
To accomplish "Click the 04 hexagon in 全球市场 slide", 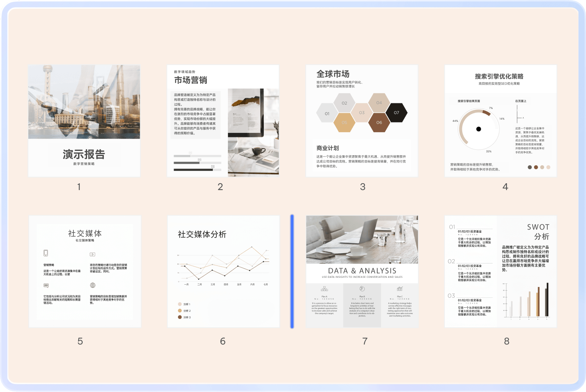I will pyautogui.click(x=379, y=103).
